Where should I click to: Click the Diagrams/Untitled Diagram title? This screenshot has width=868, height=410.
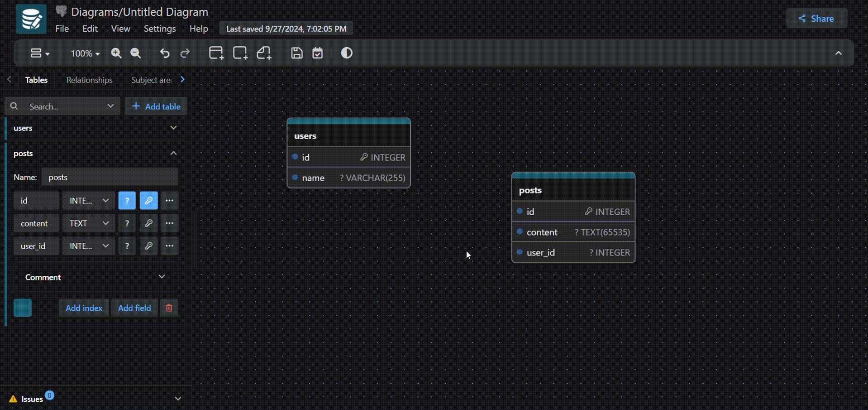(140, 12)
